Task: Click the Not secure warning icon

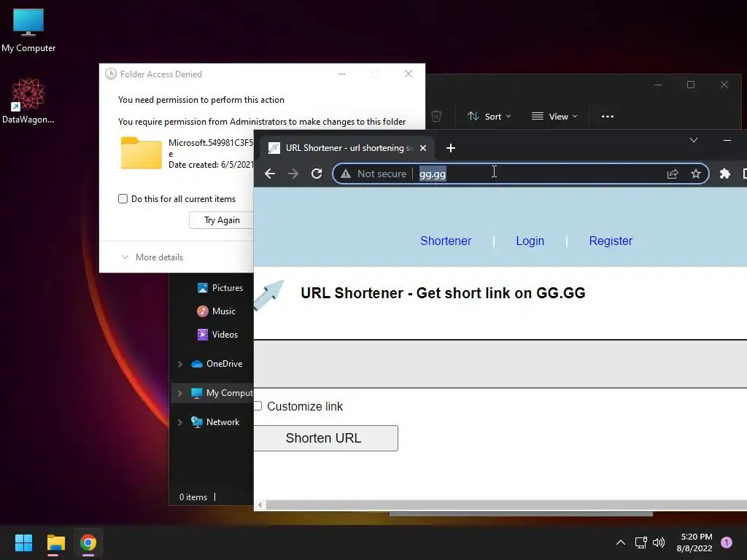Action: click(x=346, y=174)
